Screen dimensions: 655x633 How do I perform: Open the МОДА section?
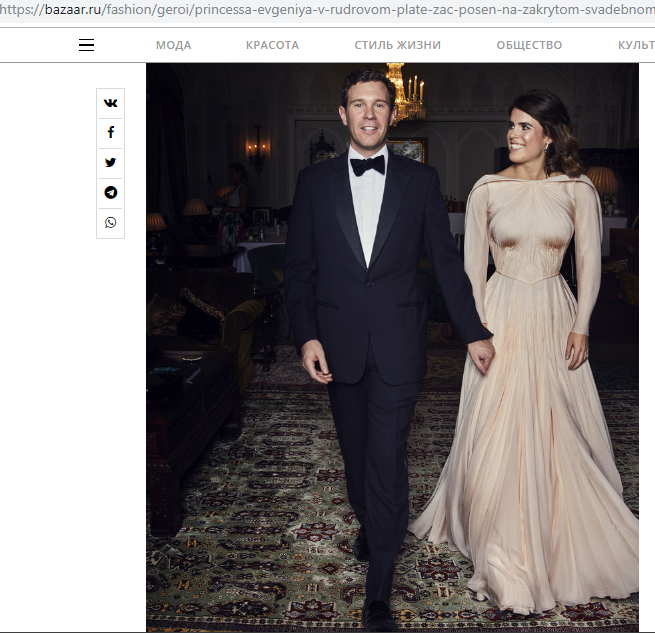173,45
